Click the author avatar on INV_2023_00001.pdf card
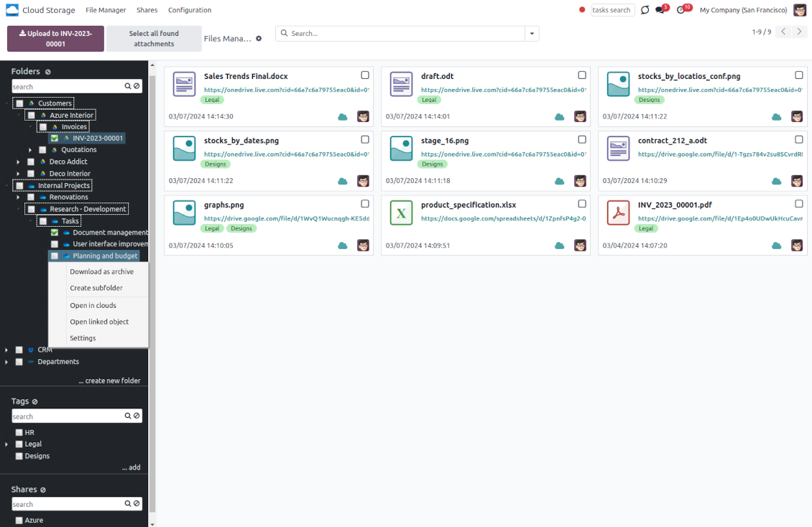The image size is (812, 527). (x=797, y=245)
